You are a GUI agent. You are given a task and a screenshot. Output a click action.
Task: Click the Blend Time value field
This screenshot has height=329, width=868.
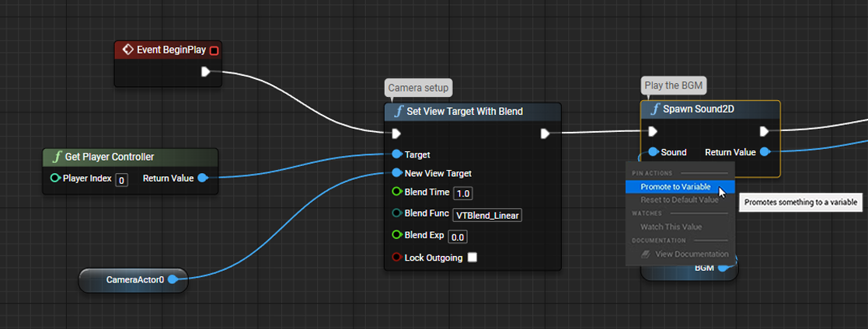(x=462, y=193)
